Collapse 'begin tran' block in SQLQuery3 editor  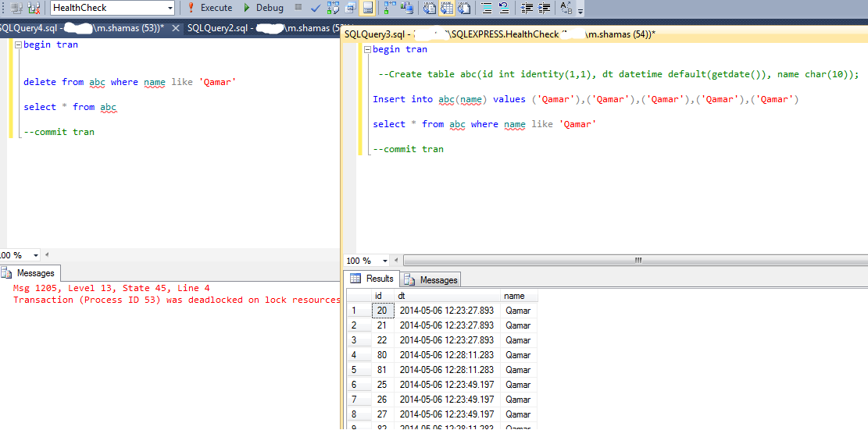367,50
